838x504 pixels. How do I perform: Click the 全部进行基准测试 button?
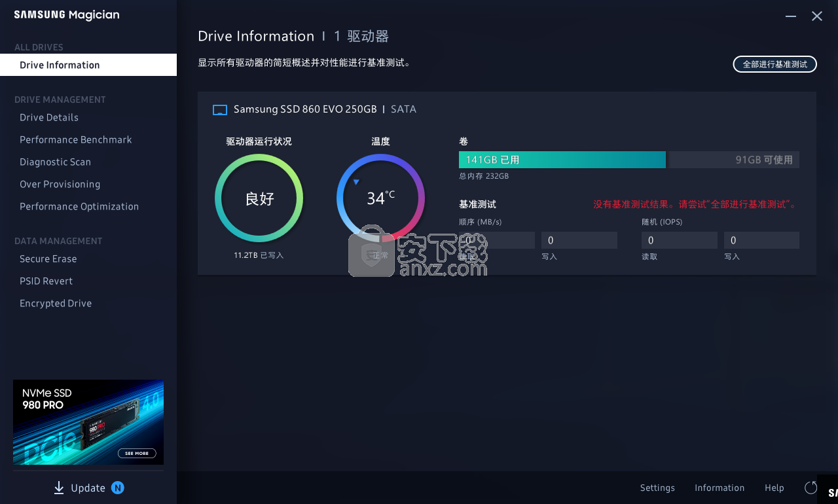[x=774, y=64]
